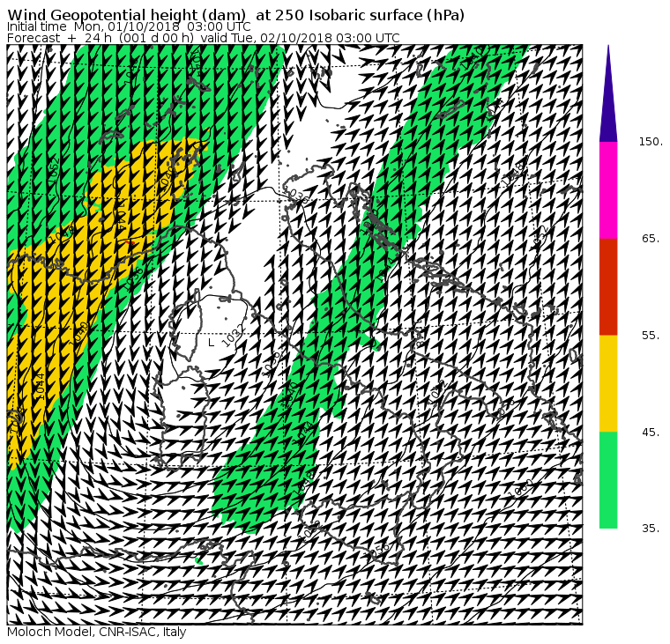Select the "1032" contour label beside the L
This screenshot has height=644, width=670.
(x=233, y=336)
